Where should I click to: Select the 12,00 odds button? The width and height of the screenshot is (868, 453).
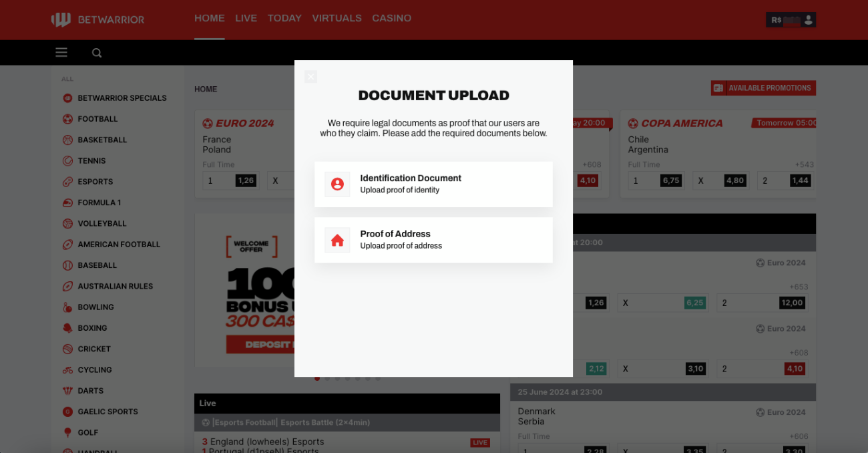(792, 303)
